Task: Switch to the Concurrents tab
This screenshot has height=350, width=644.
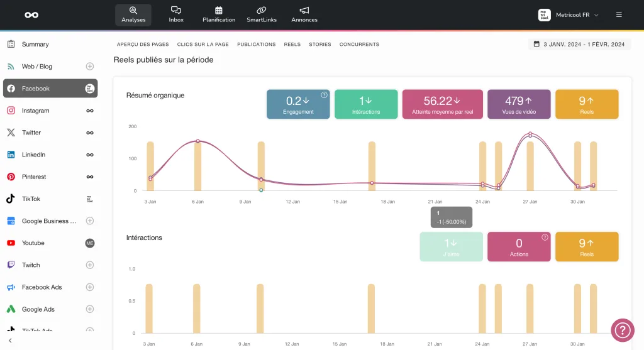Action: pos(359,45)
